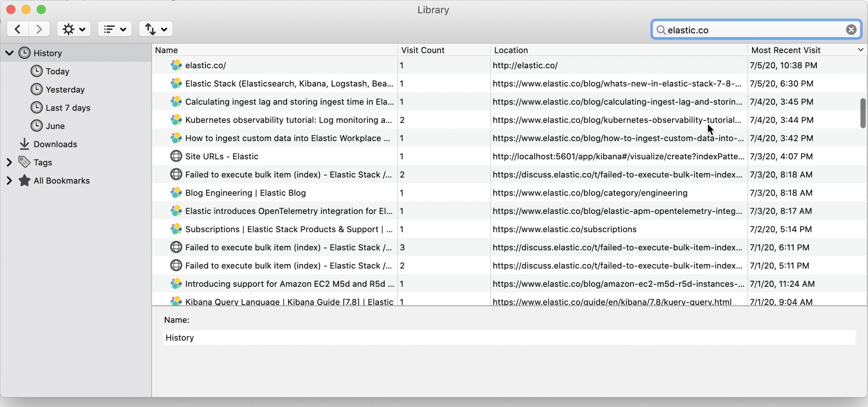Image resolution: width=868 pixels, height=407 pixels.
Task: Select 'Calculating ingest lag and storing' entry
Action: pos(289,102)
